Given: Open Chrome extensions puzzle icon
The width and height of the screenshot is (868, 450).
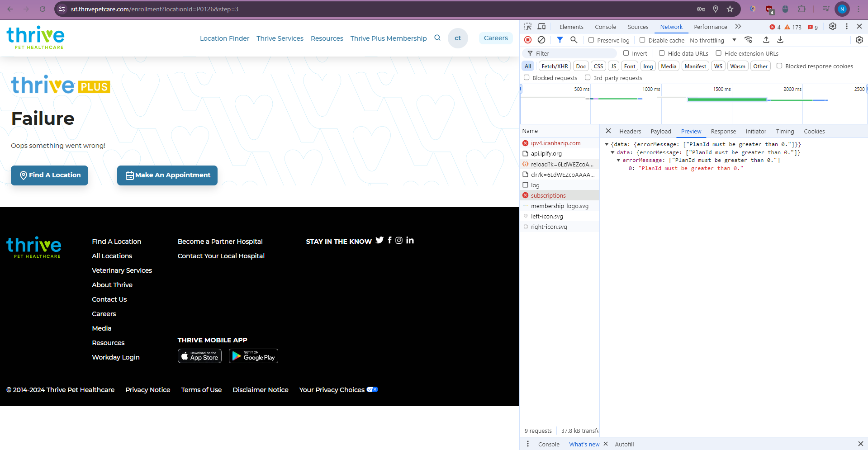Looking at the screenshot, I should coord(802,9).
